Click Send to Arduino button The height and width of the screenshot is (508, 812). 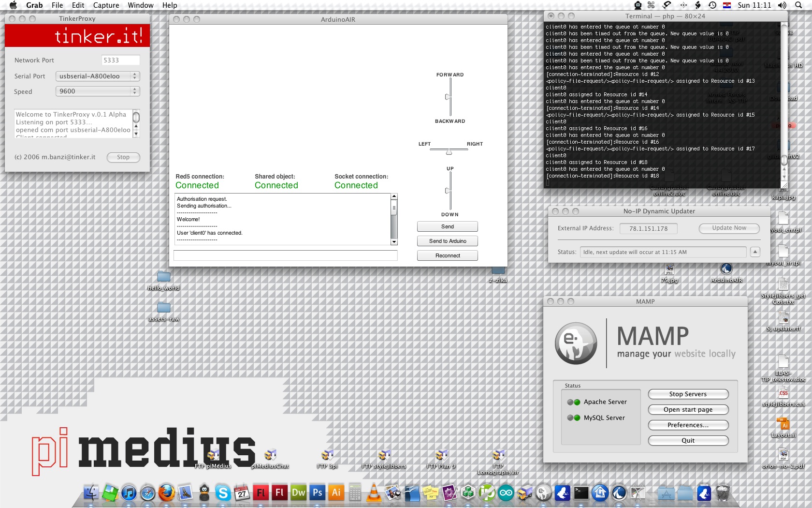[x=448, y=241]
